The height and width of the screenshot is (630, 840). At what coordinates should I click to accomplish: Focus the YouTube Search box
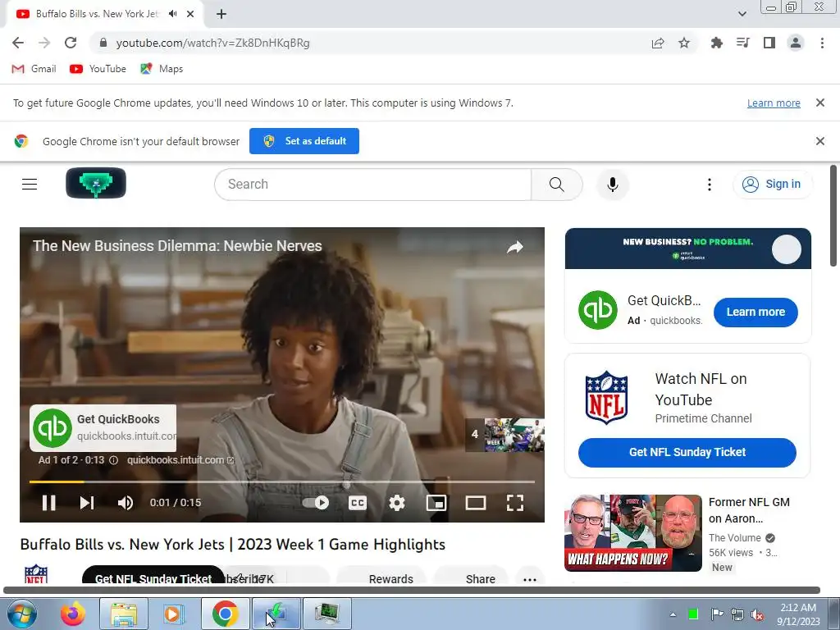point(373,185)
